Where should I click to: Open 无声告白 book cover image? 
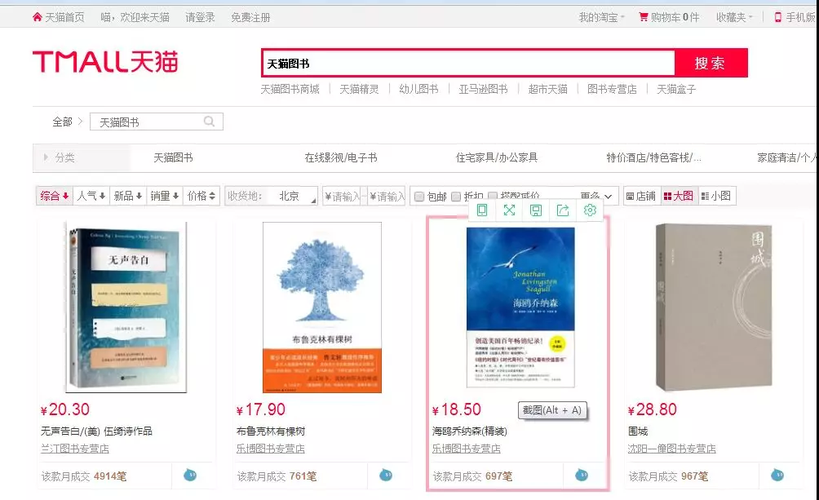click(126, 307)
